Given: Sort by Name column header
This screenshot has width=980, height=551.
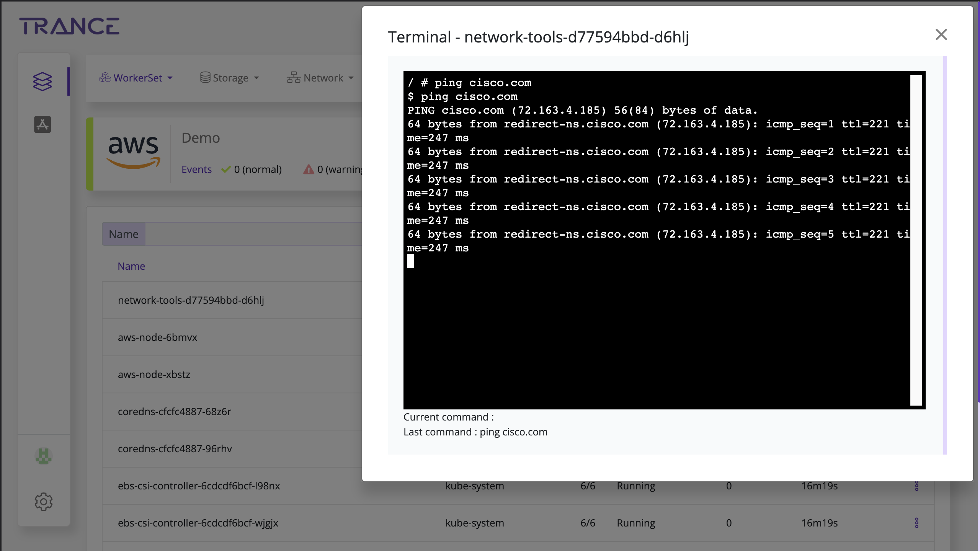Looking at the screenshot, I should (131, 266).
